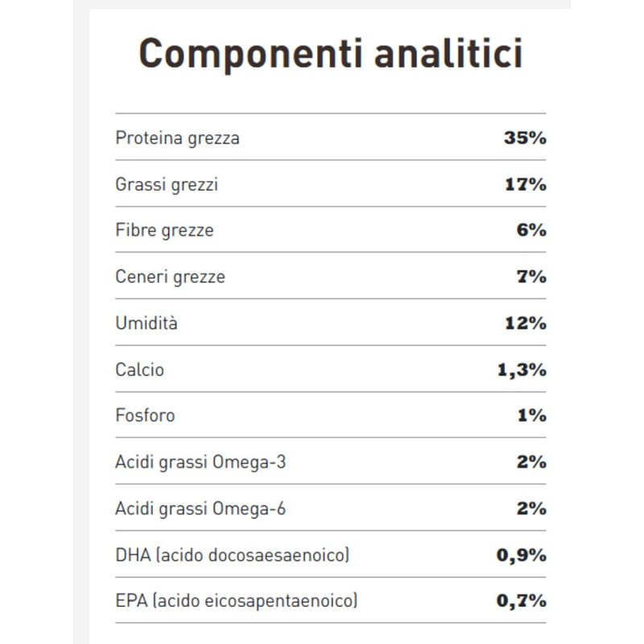Click the Componenti analitici heading

[330, 55]
